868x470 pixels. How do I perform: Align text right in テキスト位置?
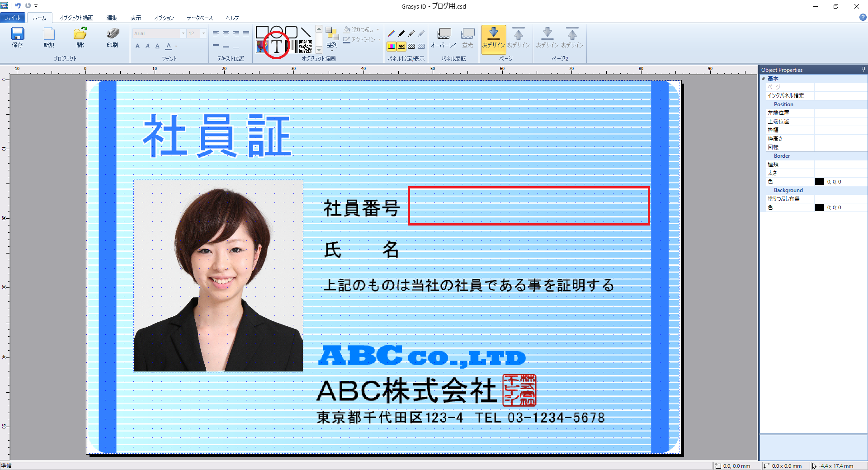coord(236,33)
